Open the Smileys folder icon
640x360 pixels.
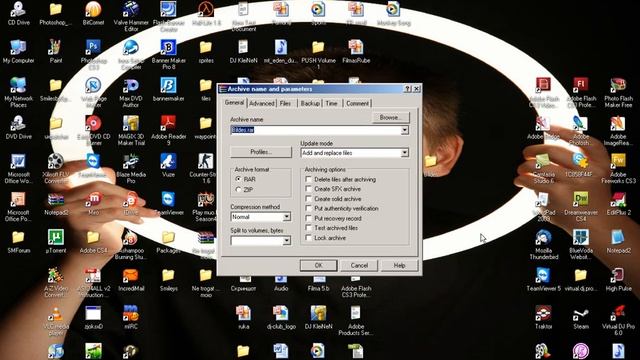[x=169, y=280]
